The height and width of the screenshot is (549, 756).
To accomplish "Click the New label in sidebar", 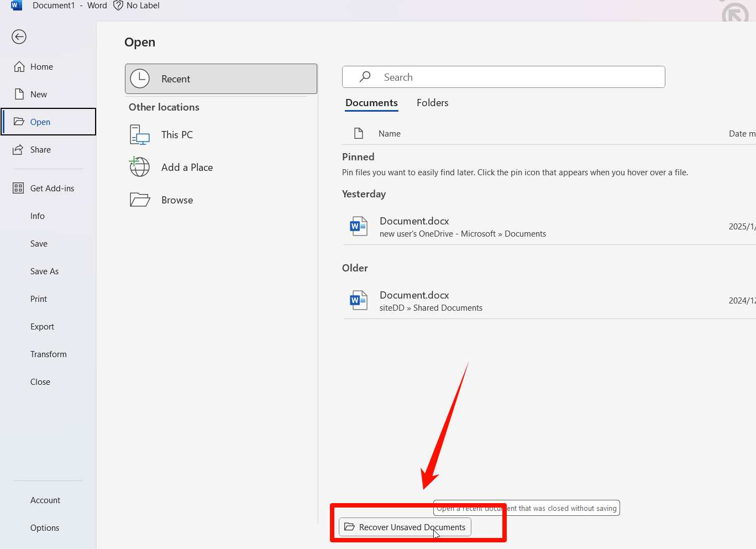I will pyautogui.click(x=39, y=95).
